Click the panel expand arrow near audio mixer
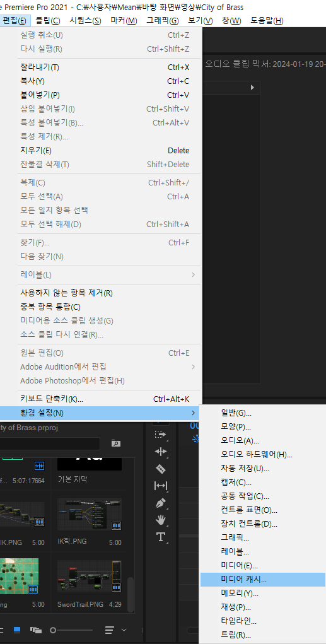This screenshot has height=644, width=326. coord(252,88)
